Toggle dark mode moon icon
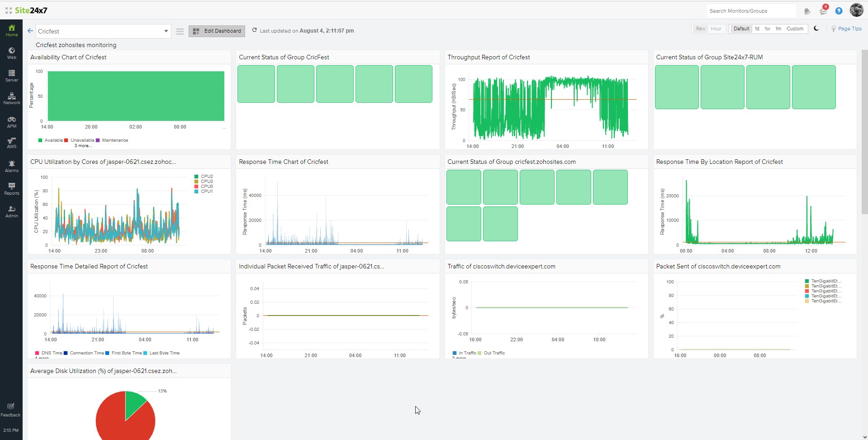The image size is (868, 440). (x=816, y=29)
